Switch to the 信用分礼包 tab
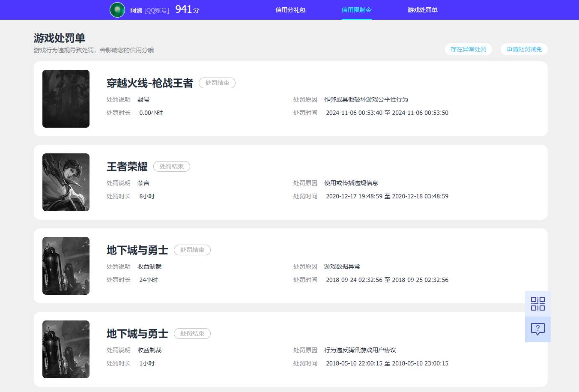This screenshot has height=392, width=579. point(290,9)
